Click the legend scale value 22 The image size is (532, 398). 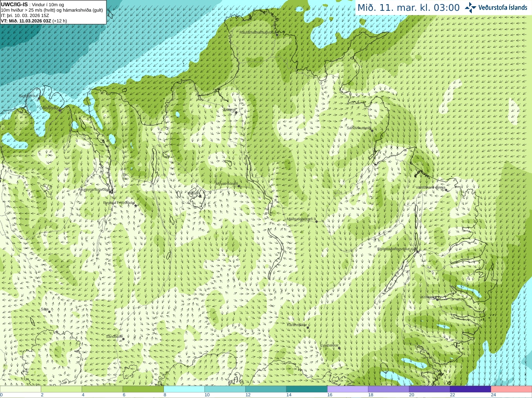(453, 395)
